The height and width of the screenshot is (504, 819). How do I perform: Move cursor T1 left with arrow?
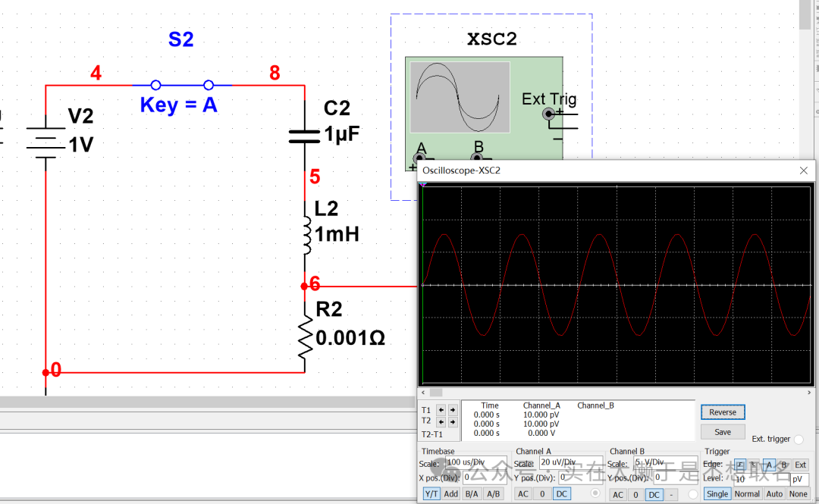[x=441, y=410]
